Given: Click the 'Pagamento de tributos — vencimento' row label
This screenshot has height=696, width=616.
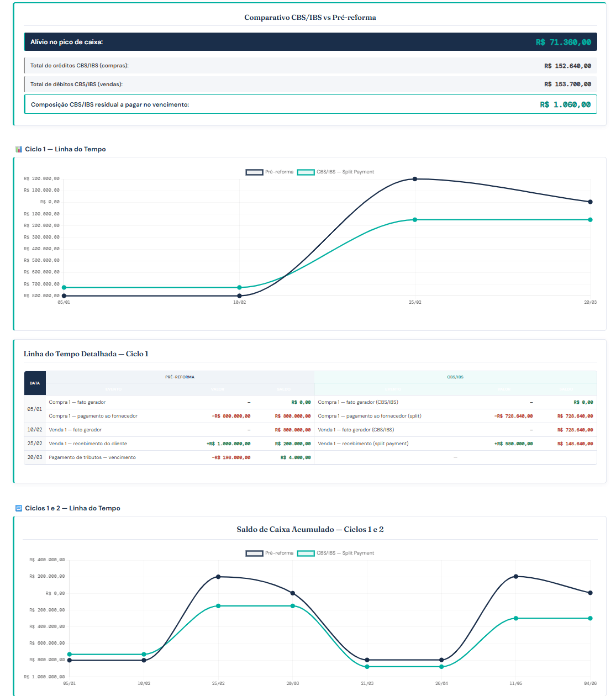Looking at the screenshot, I should [x=92, y=457].
